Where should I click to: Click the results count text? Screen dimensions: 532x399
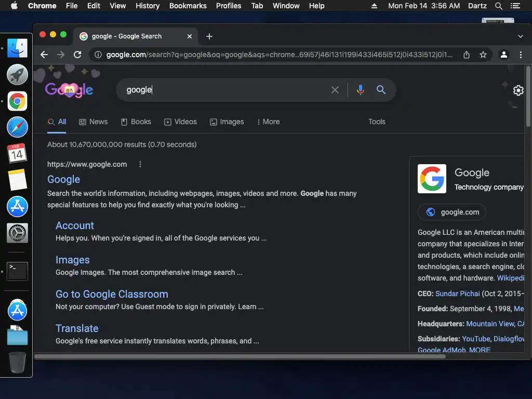[x=122, y=144]
